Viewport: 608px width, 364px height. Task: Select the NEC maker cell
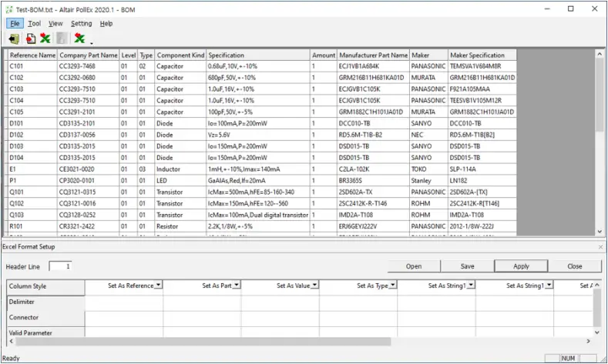pos(429,135)
